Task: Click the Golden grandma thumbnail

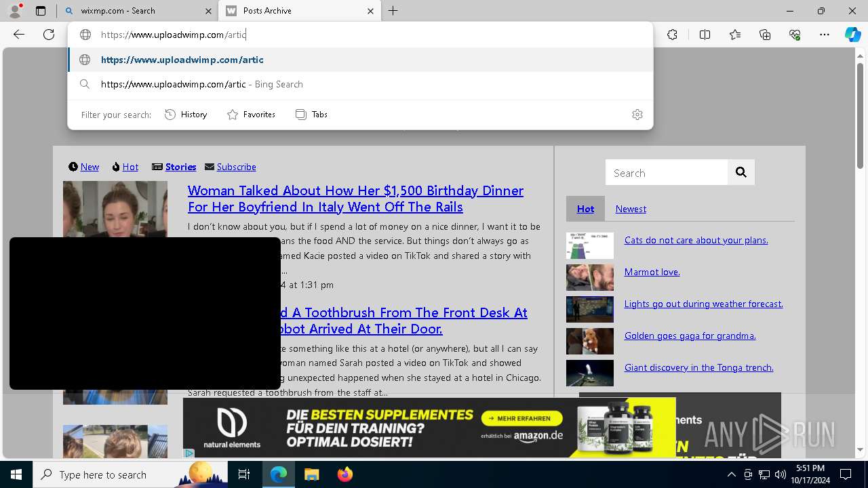Action: [590, 342]
